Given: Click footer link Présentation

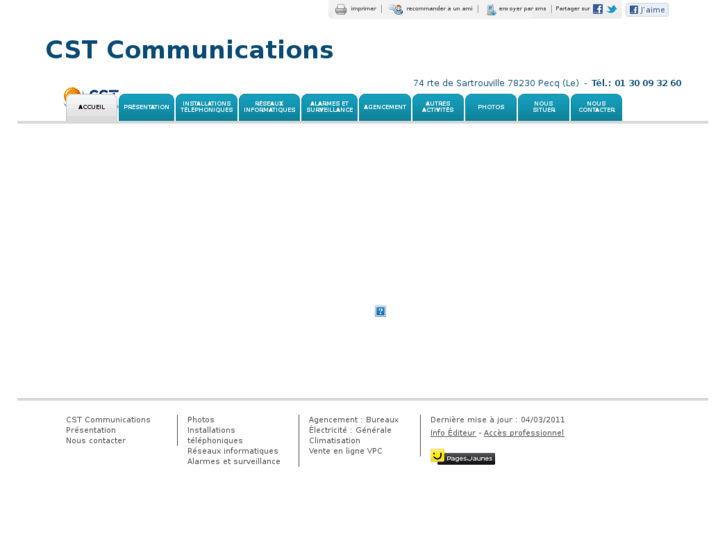Looking at the screenshot, I should pyautogui.click(x=91, y=430).
